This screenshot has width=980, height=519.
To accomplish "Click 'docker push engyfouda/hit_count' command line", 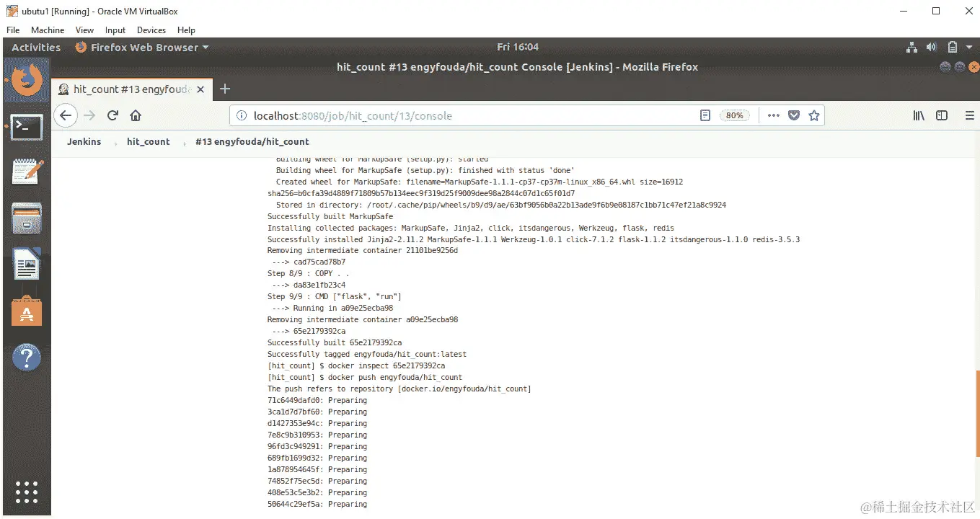I will pyautogui.click(x=365, y=378).
